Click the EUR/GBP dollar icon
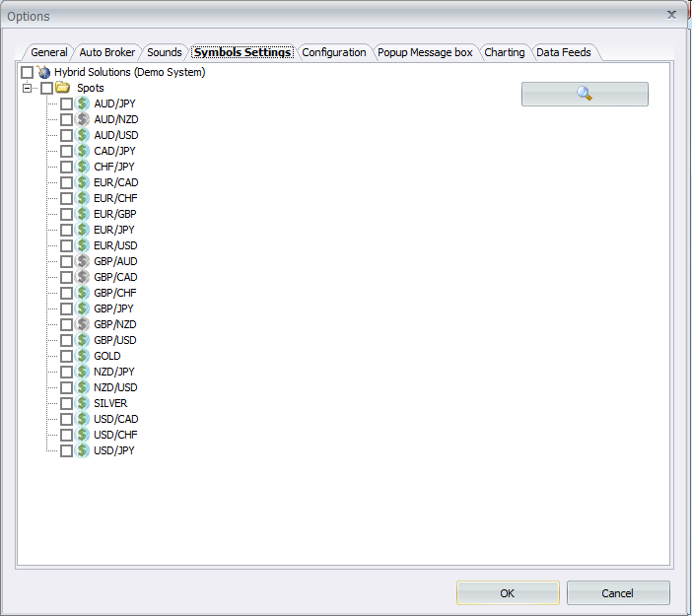 [82, 214]
